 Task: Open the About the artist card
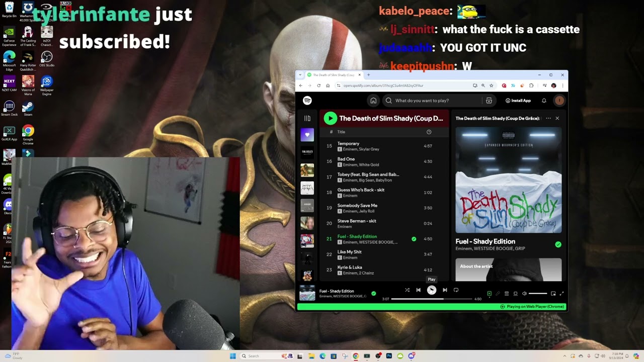(509, 270)
